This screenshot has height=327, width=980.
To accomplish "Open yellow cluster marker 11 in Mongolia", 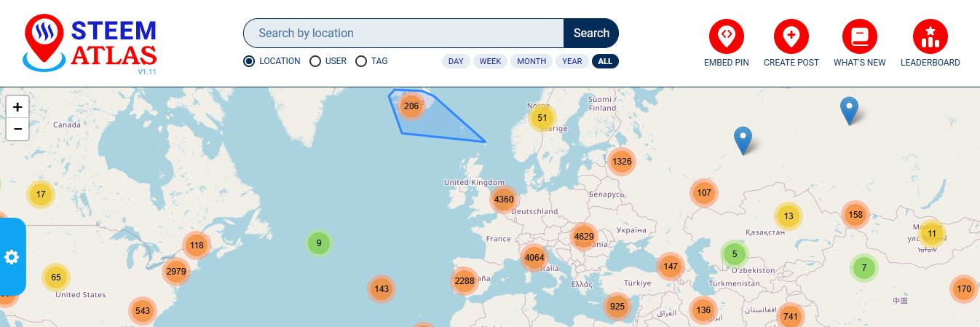I will [x=932, y=234].
